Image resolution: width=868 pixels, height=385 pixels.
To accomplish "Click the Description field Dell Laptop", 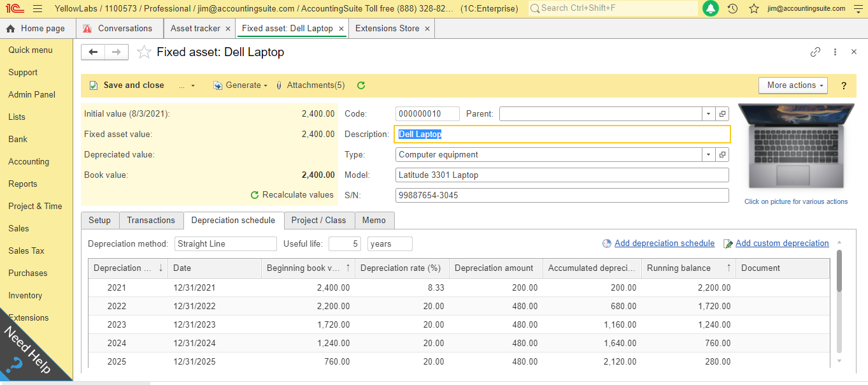I will click(562, 134).
